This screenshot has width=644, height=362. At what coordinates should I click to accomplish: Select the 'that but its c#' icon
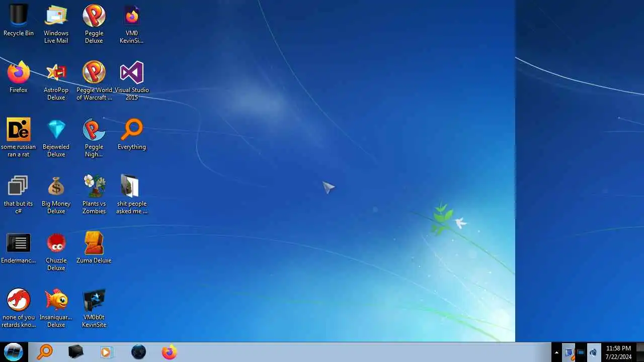19,195
